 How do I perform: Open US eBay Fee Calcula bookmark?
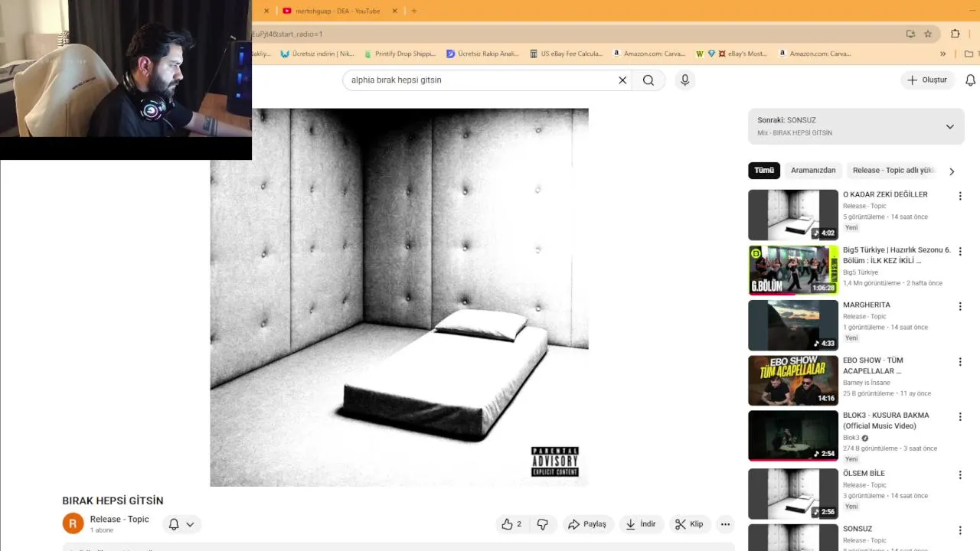point(566,54)
